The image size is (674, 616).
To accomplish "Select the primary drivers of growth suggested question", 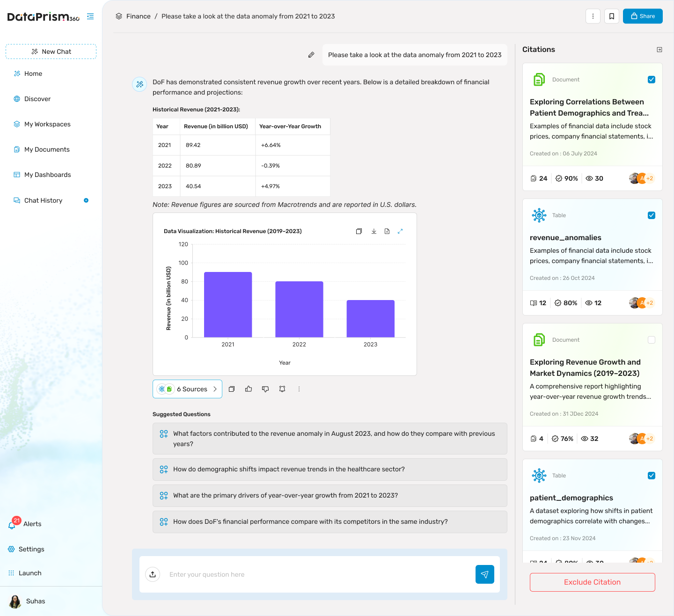I will [x=330, y=496].
